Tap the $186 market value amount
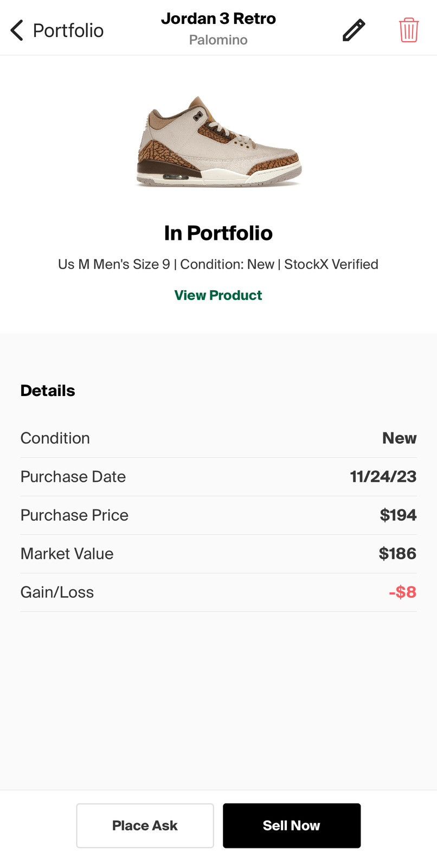Screen dimensions: 437x868 (x=398, y=554)
